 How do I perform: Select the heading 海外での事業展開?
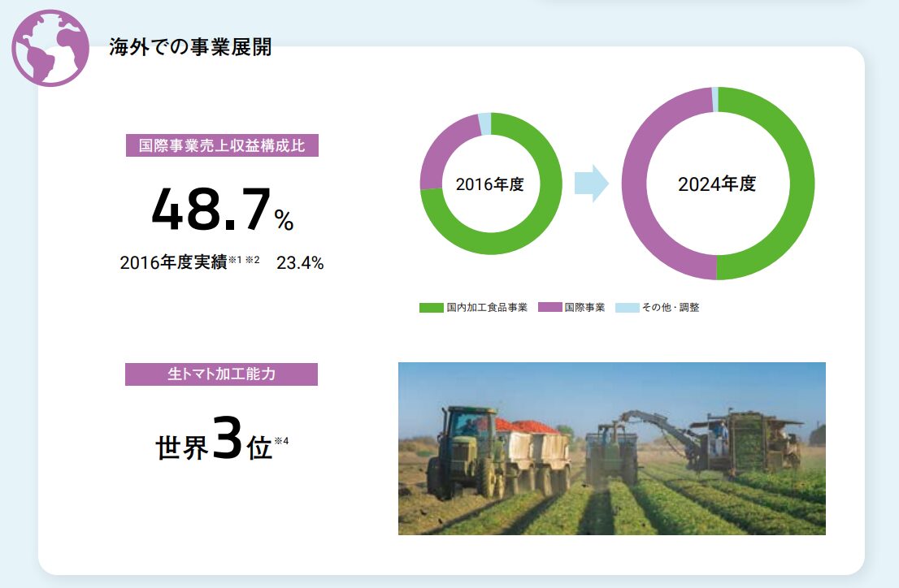pyautogui.click(x=190, y=47)
